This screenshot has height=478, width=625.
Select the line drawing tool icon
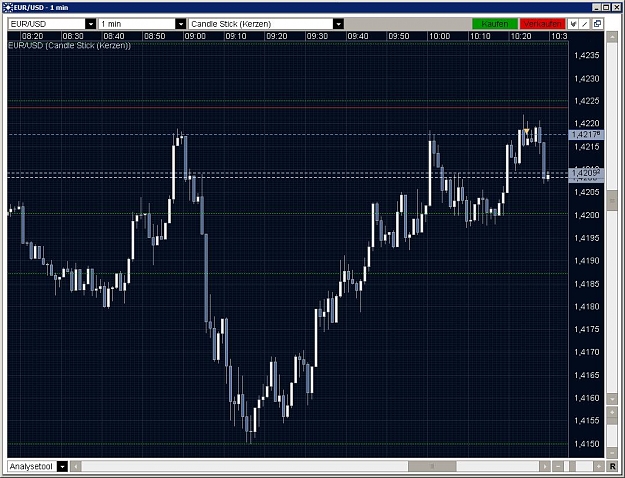click(585, 24)
